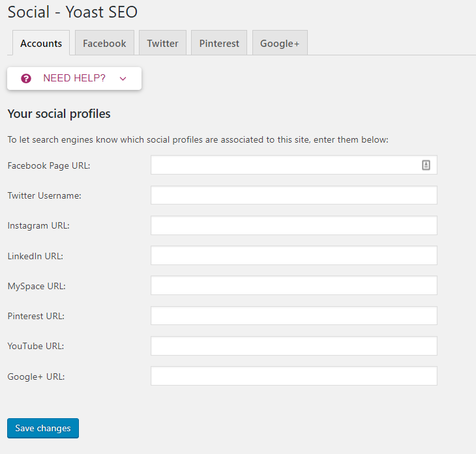
Task: Select the YouTube URL text box
Action: click(x=294, y=346)
